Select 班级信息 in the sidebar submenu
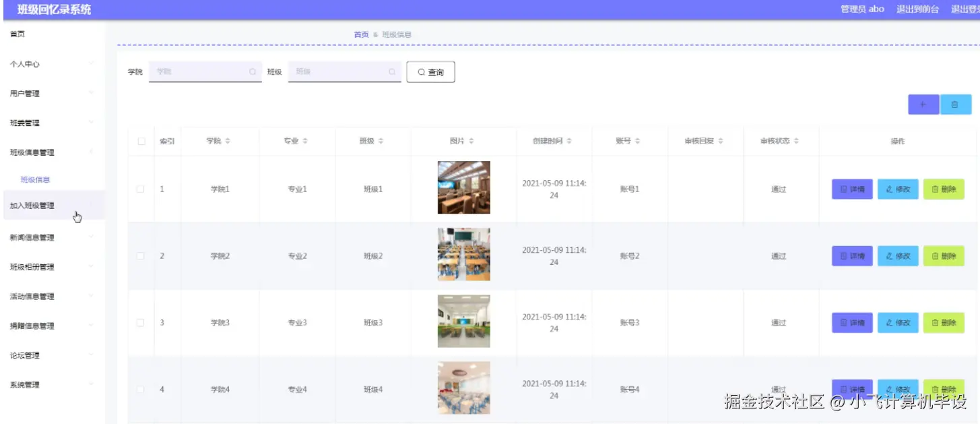This screenshot has width=980, height=424. tap(35, 178)
